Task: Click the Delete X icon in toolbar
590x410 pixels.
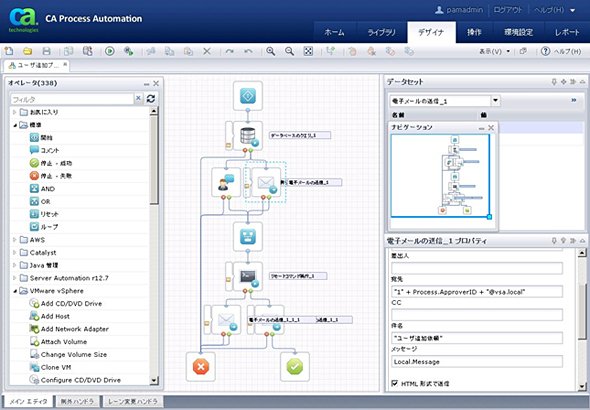Action: tap(207, 51)
